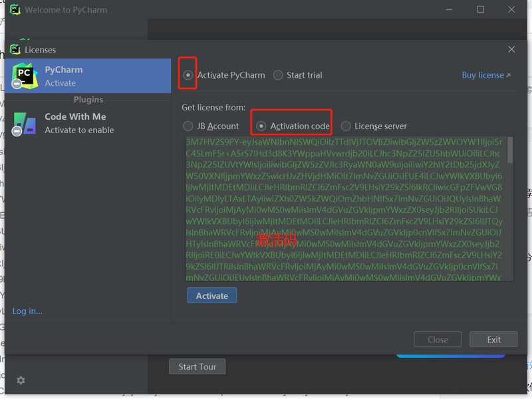Select the Activate PyCharm radio button
The image size is (532, 399).
[188, 75]
